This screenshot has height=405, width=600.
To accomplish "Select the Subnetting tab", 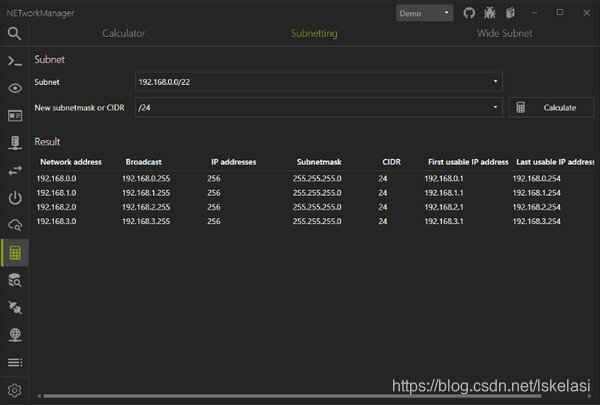I will (314, 33).
